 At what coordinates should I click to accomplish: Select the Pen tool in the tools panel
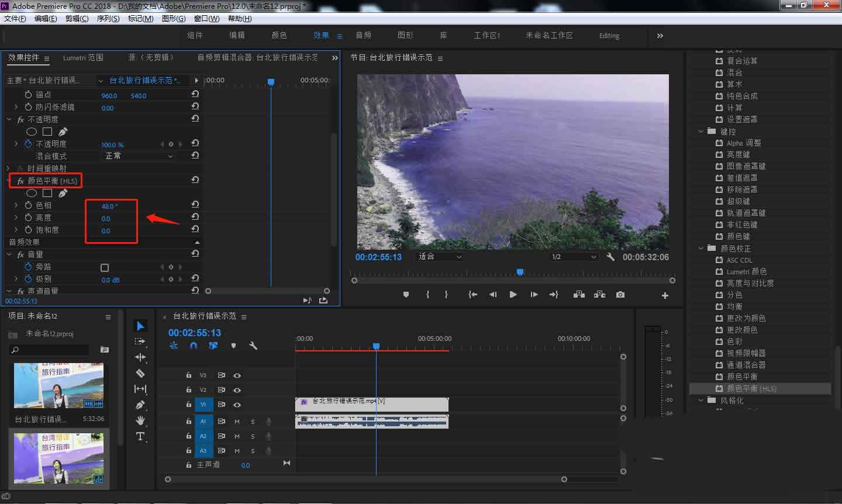click(x=140, y=405)
